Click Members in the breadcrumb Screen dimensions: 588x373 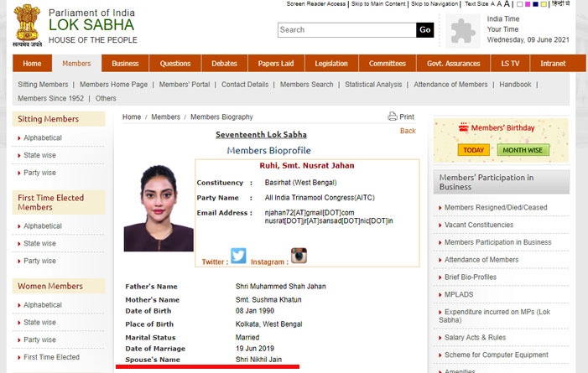tap(166, 117)
